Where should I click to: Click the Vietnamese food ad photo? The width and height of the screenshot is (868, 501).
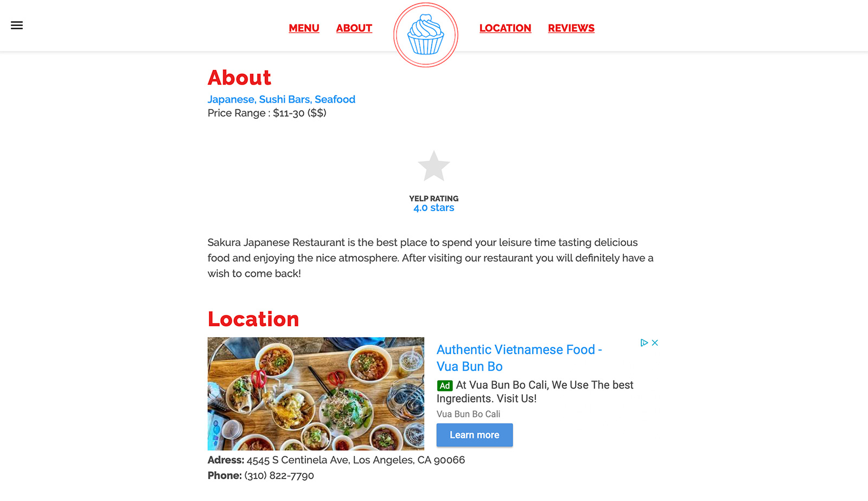tap(316, 394)
